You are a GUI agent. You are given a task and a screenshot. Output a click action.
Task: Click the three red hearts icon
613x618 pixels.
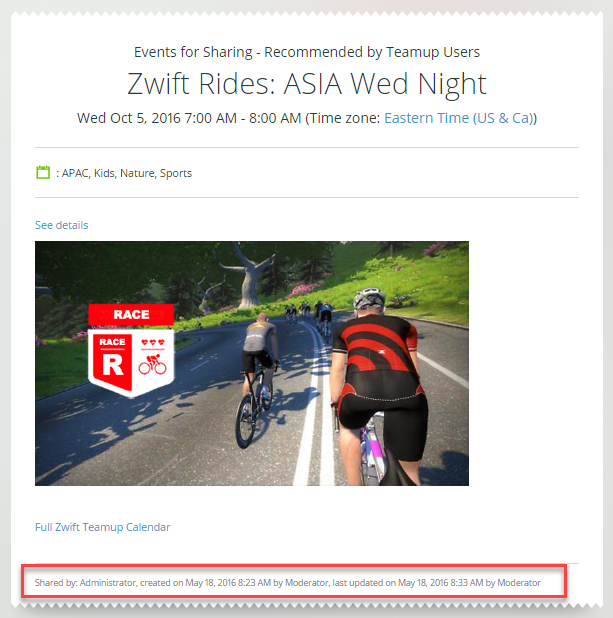click(153, 342)
